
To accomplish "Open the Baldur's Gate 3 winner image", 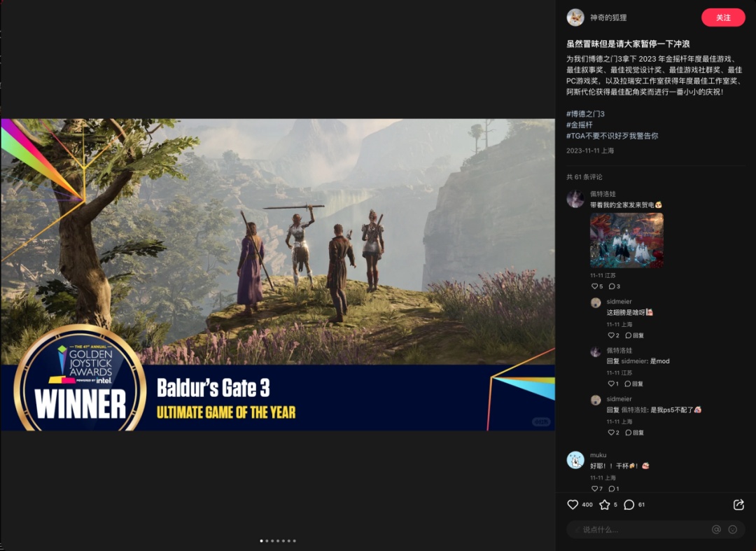I will (x=278, y=274).
